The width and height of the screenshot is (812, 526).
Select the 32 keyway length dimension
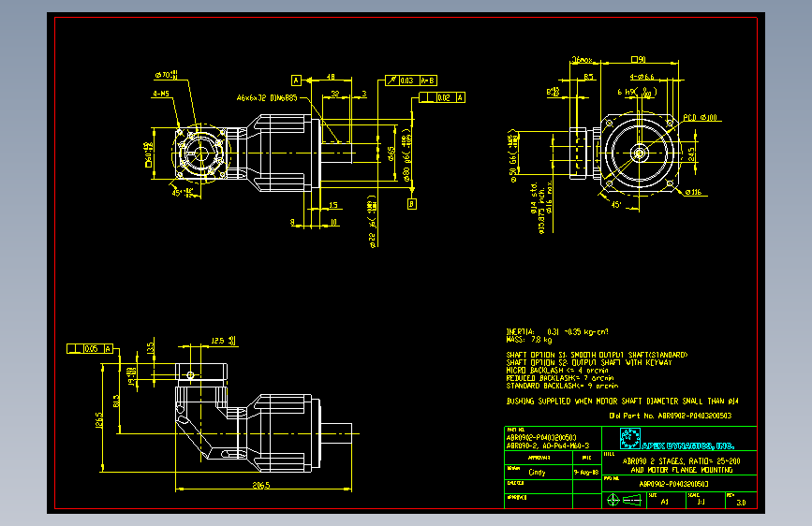pyautogui.click(x=335, y=94)
